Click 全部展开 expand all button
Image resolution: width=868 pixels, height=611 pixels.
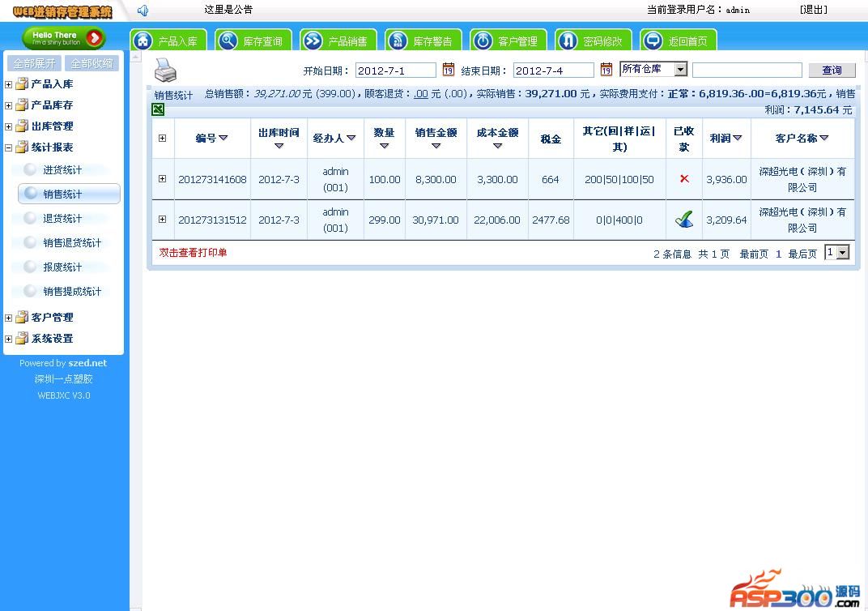point(34,63)
